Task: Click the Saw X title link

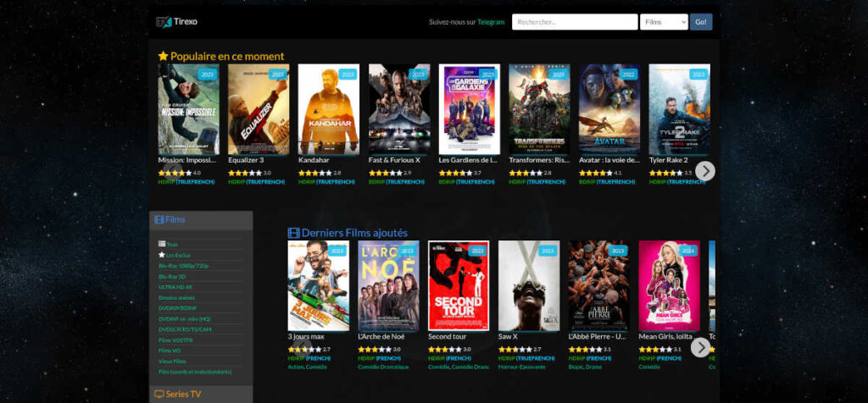Action: tap(508, 337)
